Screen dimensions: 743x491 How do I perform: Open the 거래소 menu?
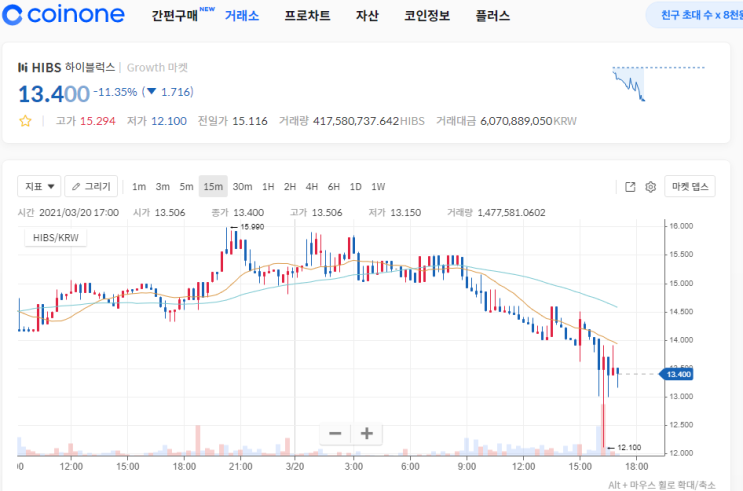pos(242,16)
